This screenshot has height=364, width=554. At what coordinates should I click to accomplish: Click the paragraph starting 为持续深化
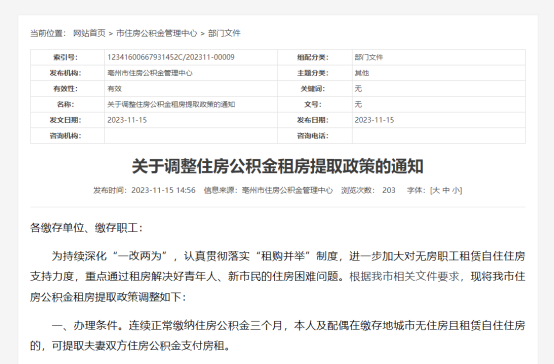pos(278,276)
